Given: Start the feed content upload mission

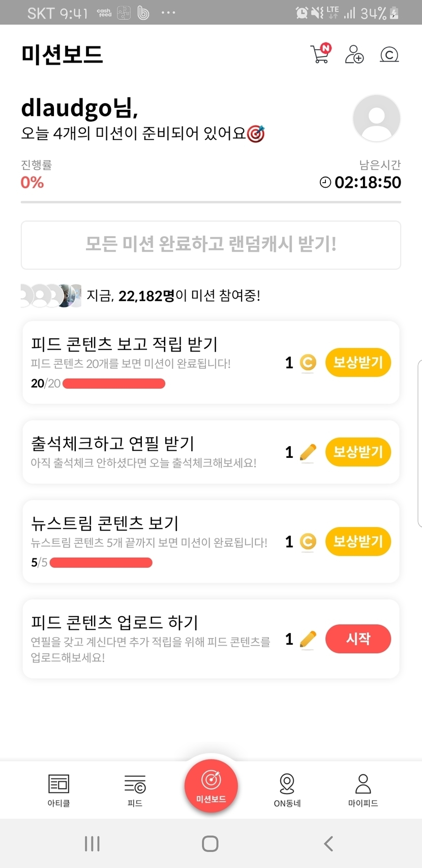Looking at the screenshot, I should pos(358,639).
